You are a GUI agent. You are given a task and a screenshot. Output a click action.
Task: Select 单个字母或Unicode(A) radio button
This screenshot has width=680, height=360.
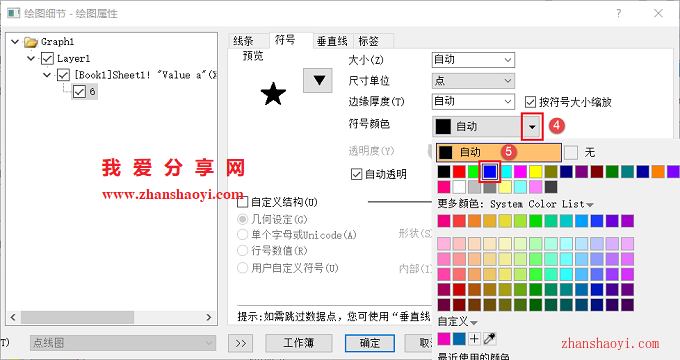point(242,235)
